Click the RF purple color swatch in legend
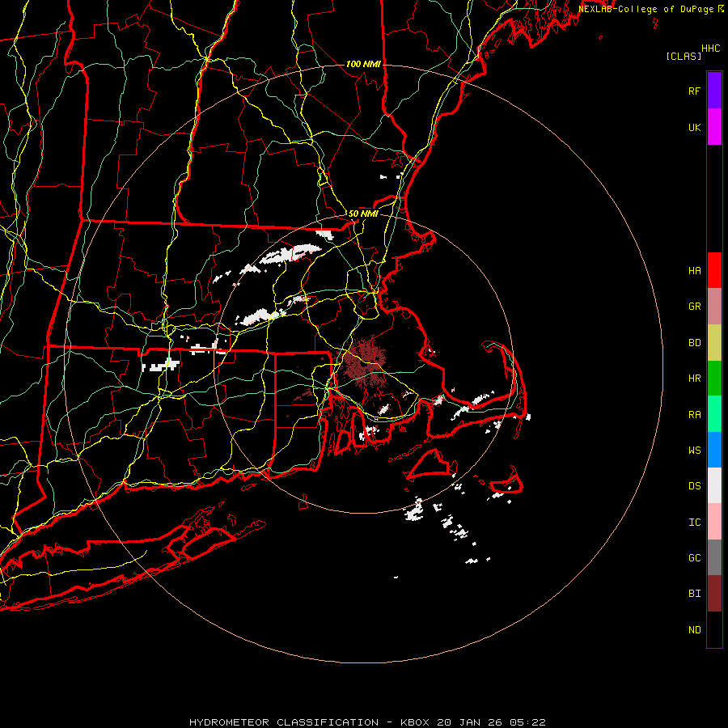The image size is (728, 728). tap(714, 91)
